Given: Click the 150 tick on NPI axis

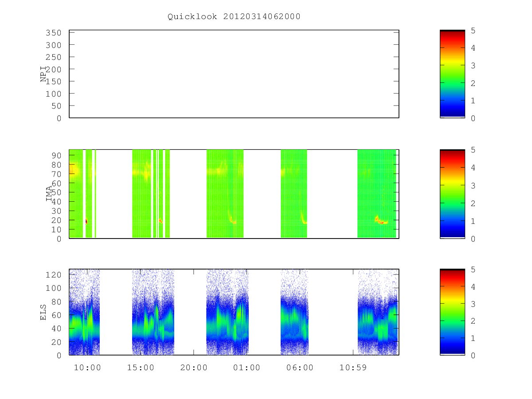Looking at the screenshot, I should tap(54, 82).
